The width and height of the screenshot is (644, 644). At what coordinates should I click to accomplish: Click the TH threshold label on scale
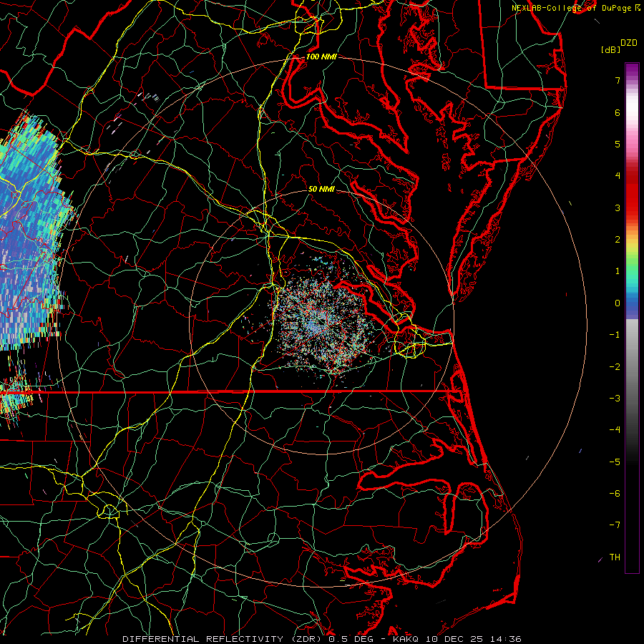615,557
